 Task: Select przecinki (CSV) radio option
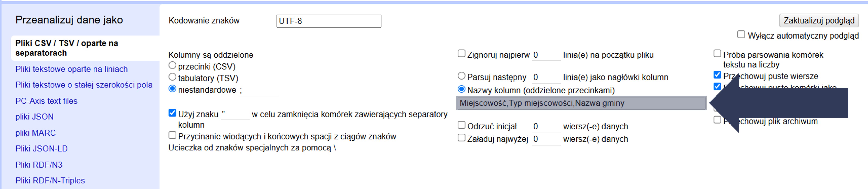(x=172, y=66)
